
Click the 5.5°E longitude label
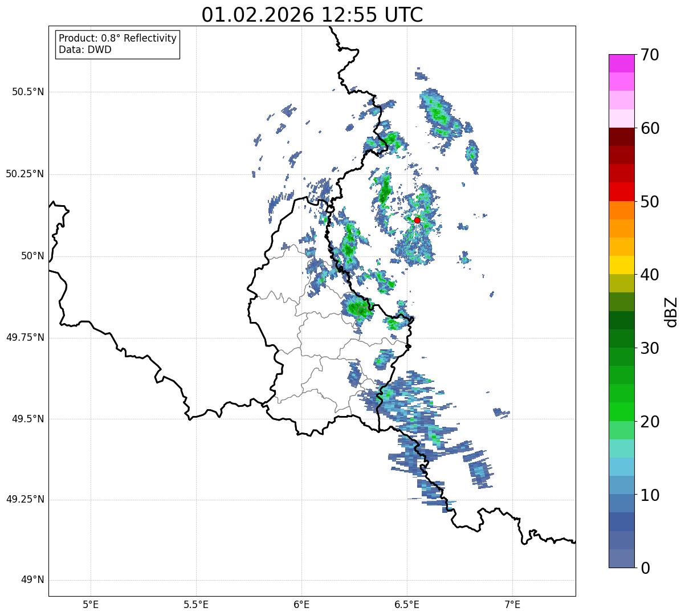[197, 604]
